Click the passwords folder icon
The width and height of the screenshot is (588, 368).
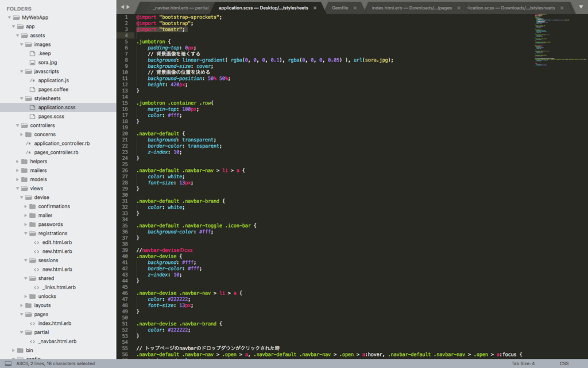pyautogui.click(x=33, y=225)
